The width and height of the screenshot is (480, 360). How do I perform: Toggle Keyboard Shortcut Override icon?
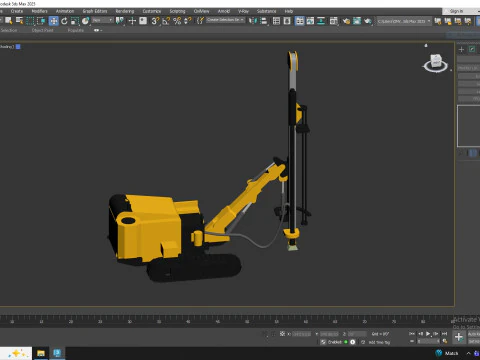pyautogui.click(x=143, y=21)
